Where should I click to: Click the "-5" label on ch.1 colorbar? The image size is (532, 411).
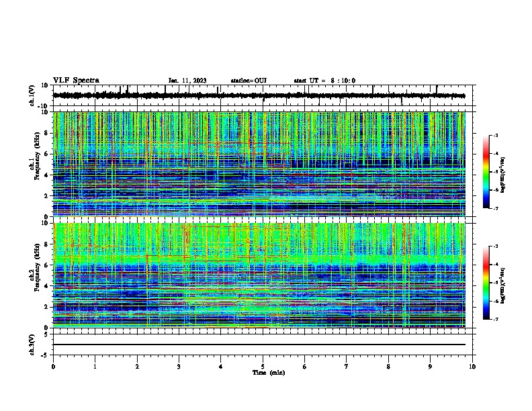495,172
